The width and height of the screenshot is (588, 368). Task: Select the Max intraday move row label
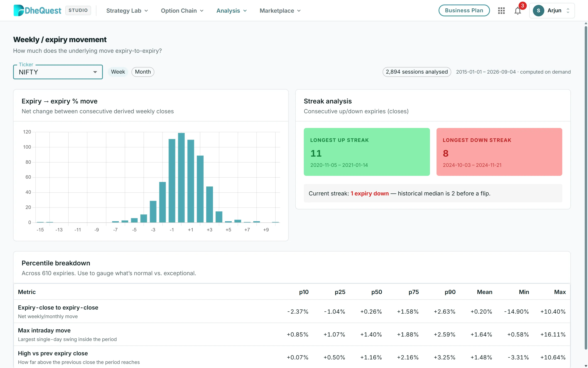pyautogui.click(x=44, y=330)
